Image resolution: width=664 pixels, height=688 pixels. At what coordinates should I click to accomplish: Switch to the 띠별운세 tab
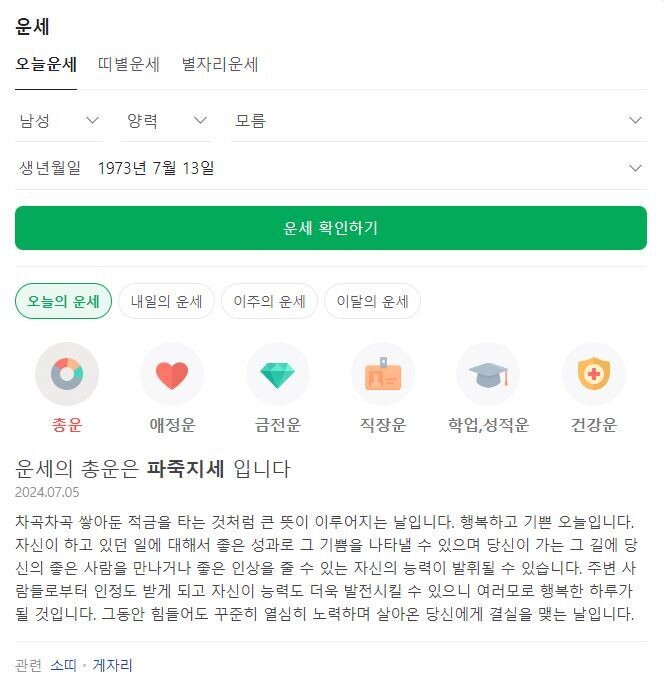pos(129,64)
